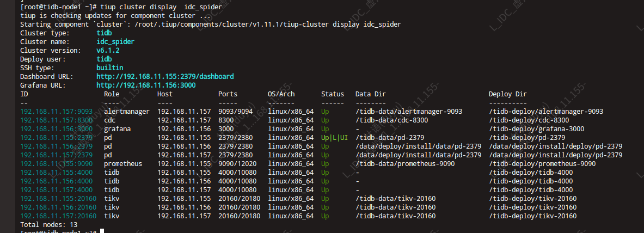Click the ports value 9093/9094

pyautogui.click(x=236, y=112)
